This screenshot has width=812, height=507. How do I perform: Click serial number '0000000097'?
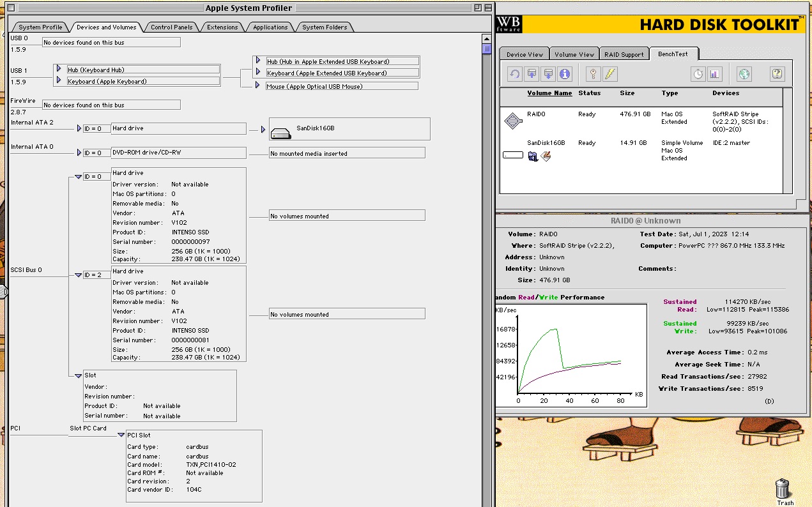(x=190, y=242)
